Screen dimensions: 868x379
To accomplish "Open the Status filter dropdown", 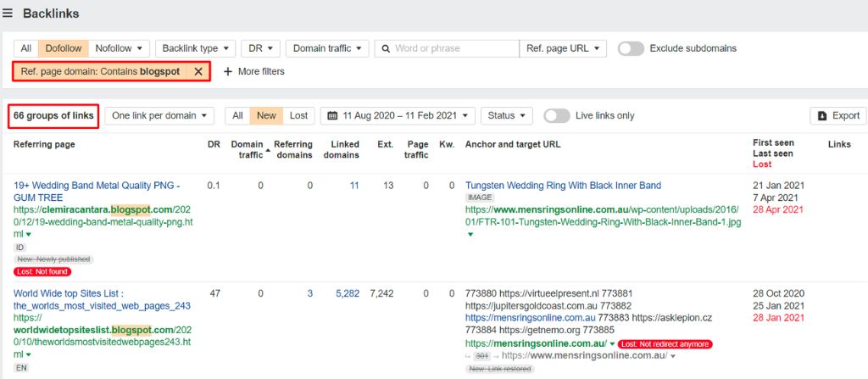I will pos(506,115).
